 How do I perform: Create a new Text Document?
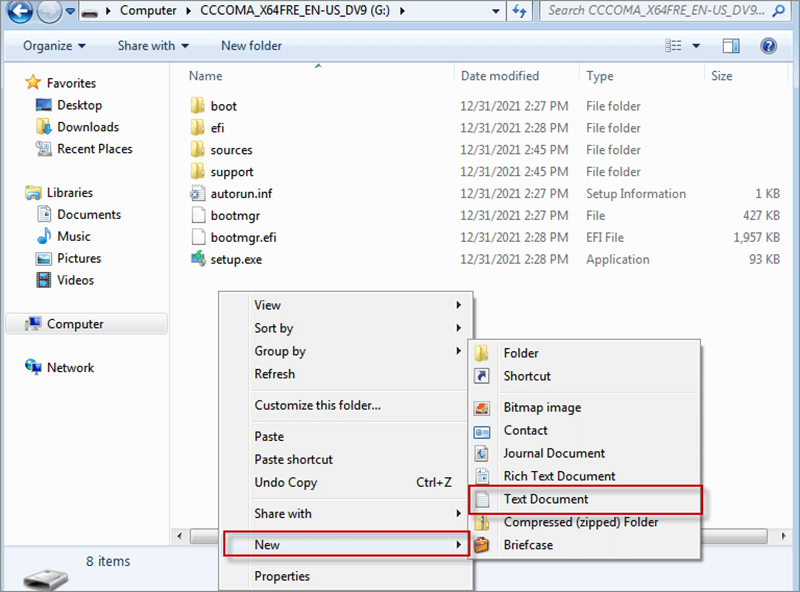pos(585,499)
